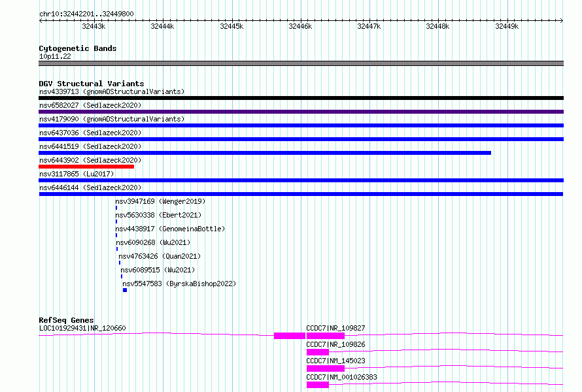Screen dimensions: 582x392
Task: Click the purple bar of variant nsv6582027
Action: tap(301, 112)
